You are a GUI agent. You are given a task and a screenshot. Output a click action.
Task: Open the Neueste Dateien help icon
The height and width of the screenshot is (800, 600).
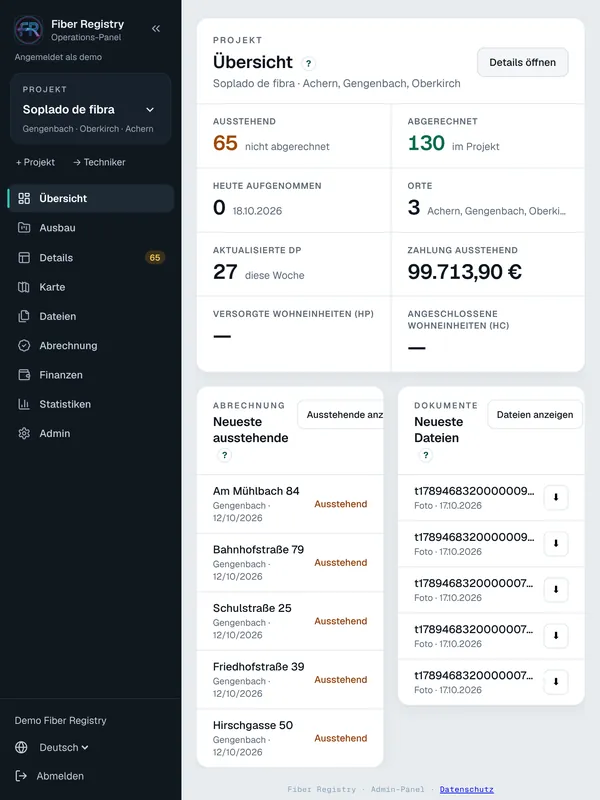(x=426, y=455)
